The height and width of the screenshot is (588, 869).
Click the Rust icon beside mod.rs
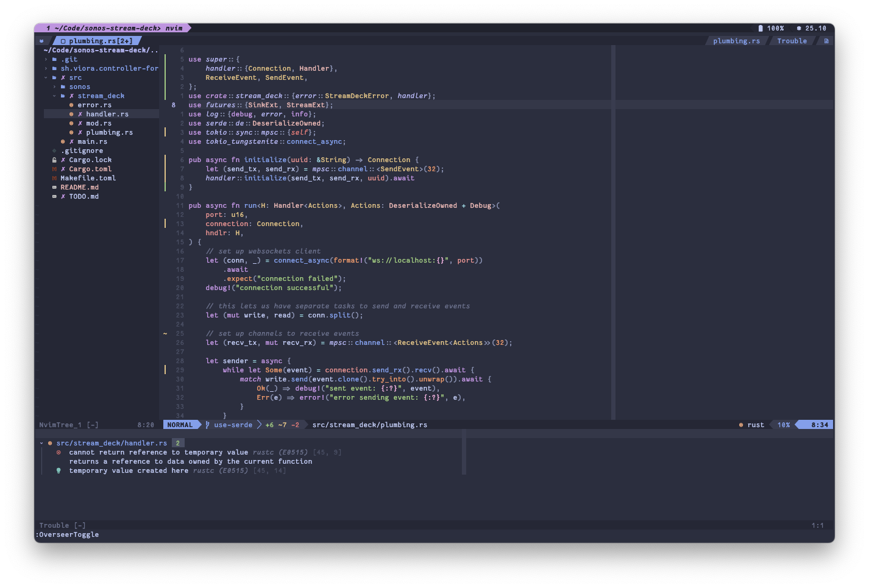(71, 124)
